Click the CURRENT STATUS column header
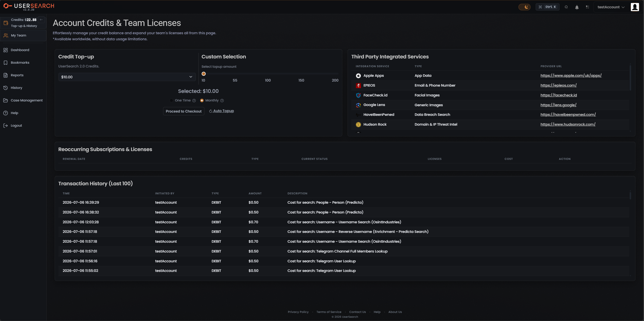The image size is (644, 321). (314, 159)
